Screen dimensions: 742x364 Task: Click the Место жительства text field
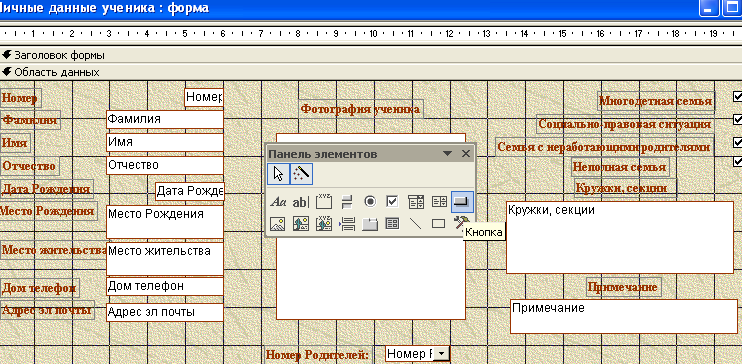tap(165, 259)
